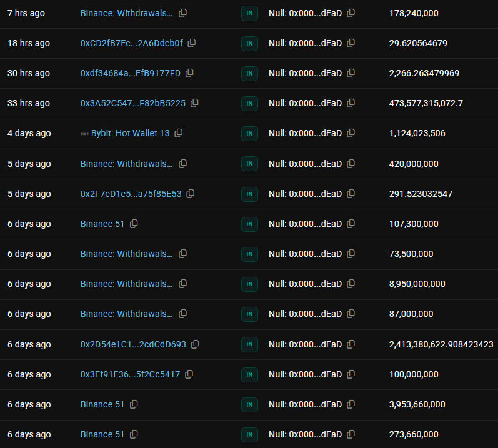Click the IN badge in 4 days ago row
This screenshot has width=498, height=448.
250,133
